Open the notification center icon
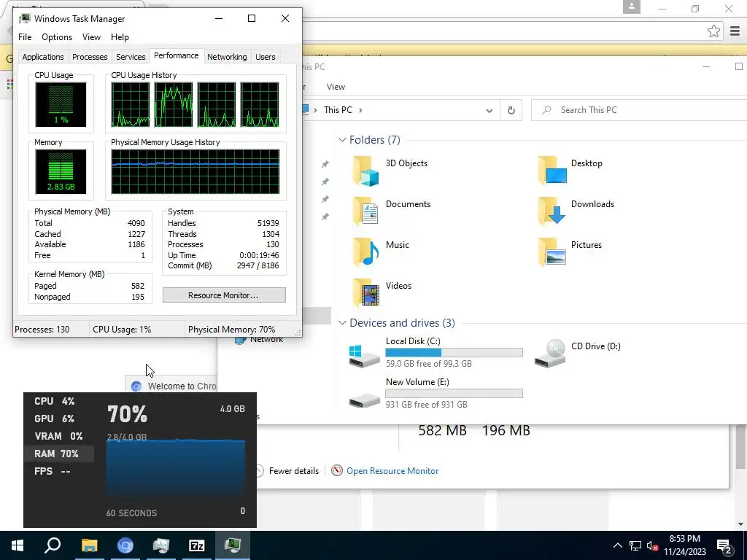Viewport: 747px width, 560px height. [724, 546]
